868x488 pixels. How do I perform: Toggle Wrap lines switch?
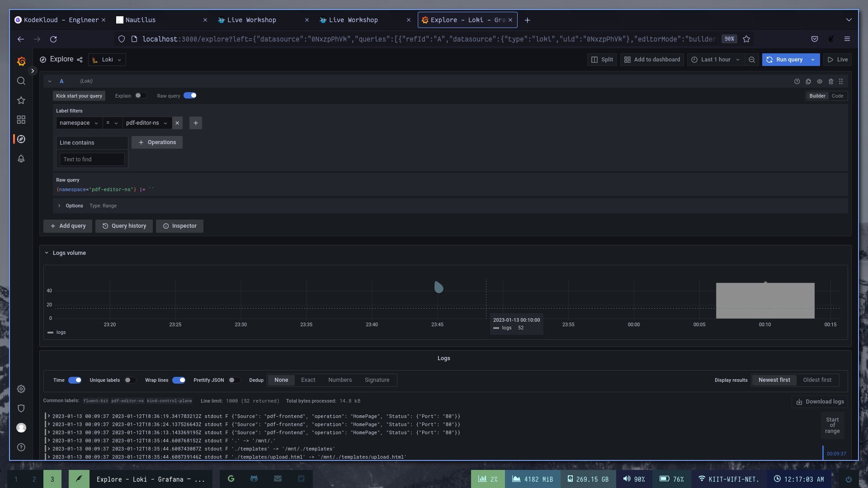pyautogui.click(x=179, y=380)
